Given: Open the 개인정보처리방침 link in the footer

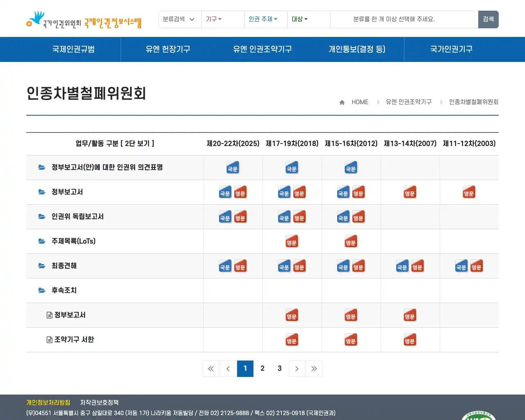Looking at the screenshot, I should pyautogui.click(x=48, y=402).
